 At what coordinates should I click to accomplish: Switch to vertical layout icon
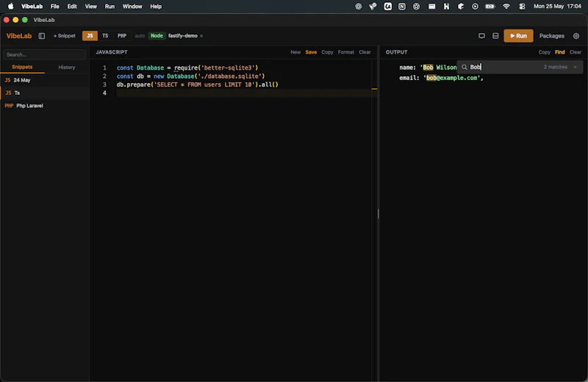(495, 36)
